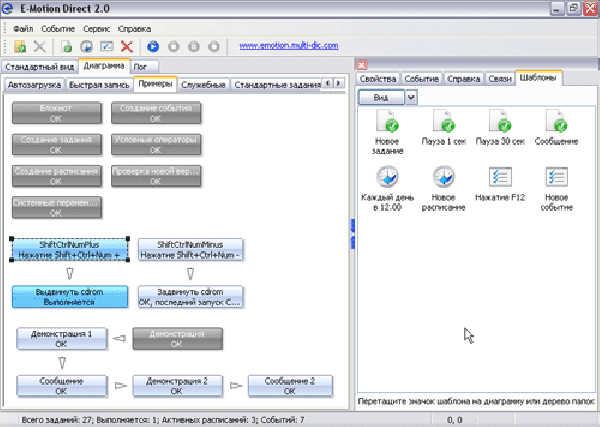This screenshot has height=427, width=600.
Task: Open the www.emotion.multi-dic.com link
Action: [x=289, y=46]
